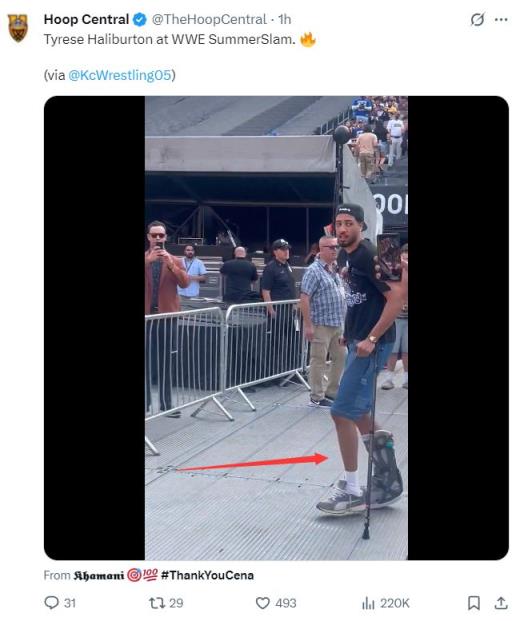520x621 pixels.
Task: Repost this tweet using retweet icon
Action: pyautogui.click(x=157, y=603)
